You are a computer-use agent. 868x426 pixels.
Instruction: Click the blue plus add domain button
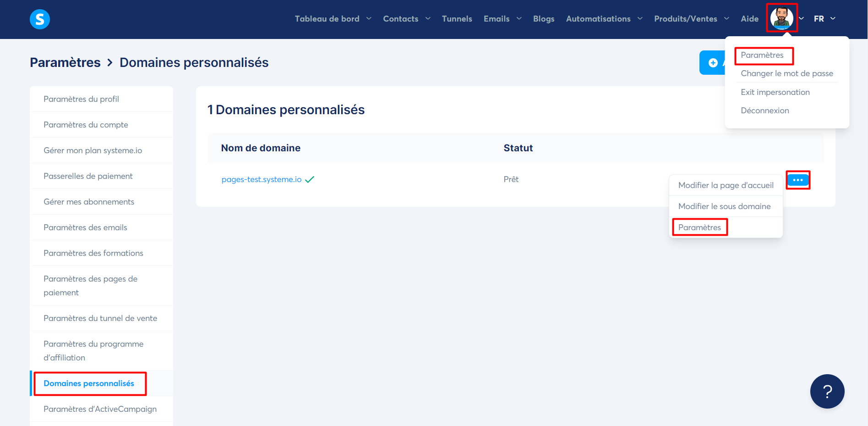tap(713, 63)
